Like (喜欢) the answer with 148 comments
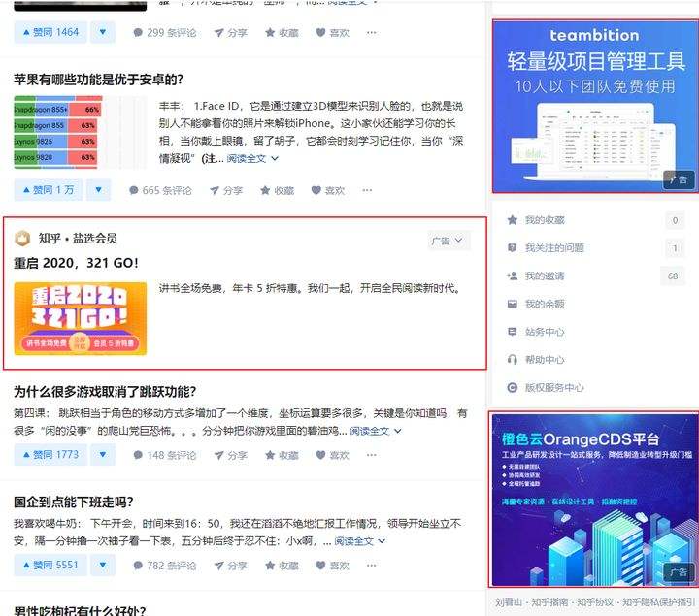Screen dimensions: 699x616 coord(332,455)
